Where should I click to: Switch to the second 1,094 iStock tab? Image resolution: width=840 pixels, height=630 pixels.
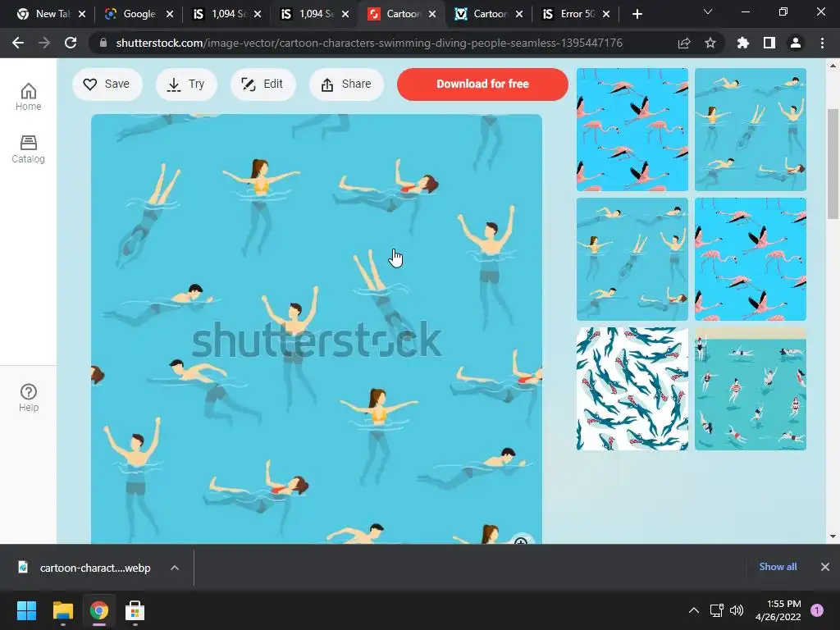pyautogui.click(x=309, y=14)
